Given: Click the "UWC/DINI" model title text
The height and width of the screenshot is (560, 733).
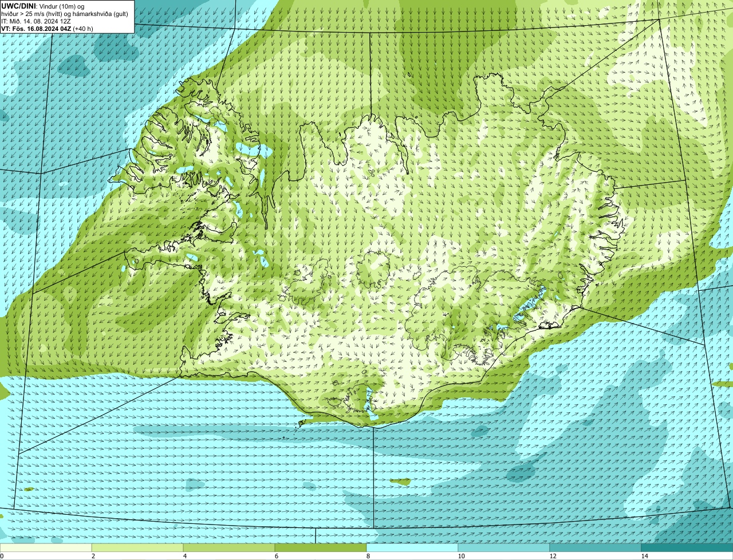Looking at the screenshot, I should (18, 5).
